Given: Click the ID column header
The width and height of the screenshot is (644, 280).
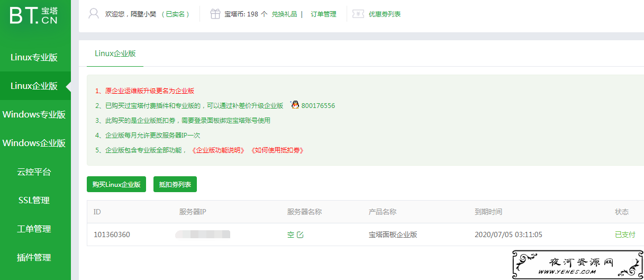Looking at the screenshot, I should [x=97, y=212].
